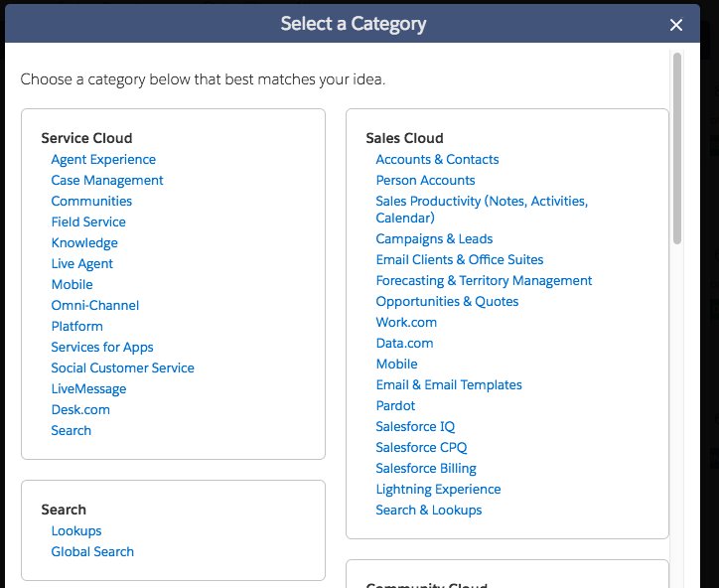Choose the Salesforce IQ category
The image size is (719, 588).
pos(415,426)
